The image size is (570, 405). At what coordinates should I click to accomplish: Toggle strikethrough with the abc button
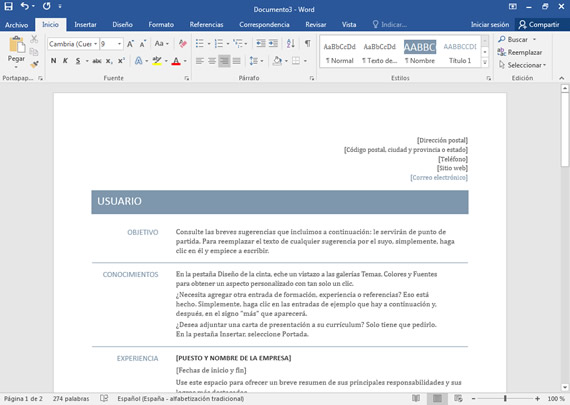click(97, 61)
